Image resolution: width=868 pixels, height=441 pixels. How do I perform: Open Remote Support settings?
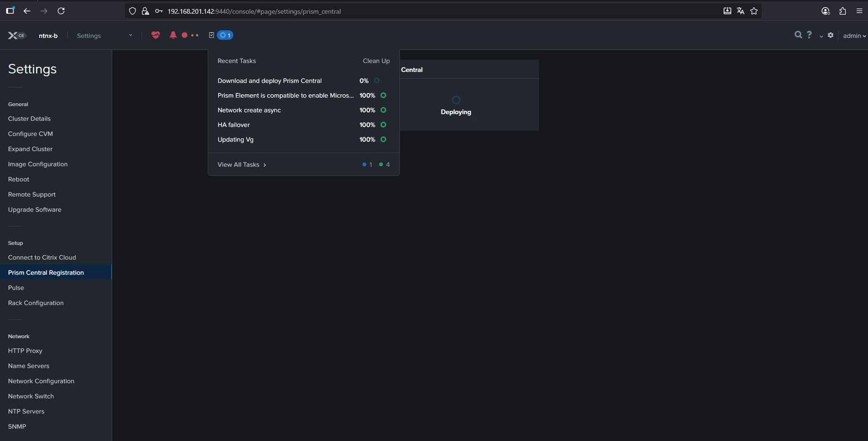[x=32, y=194]
